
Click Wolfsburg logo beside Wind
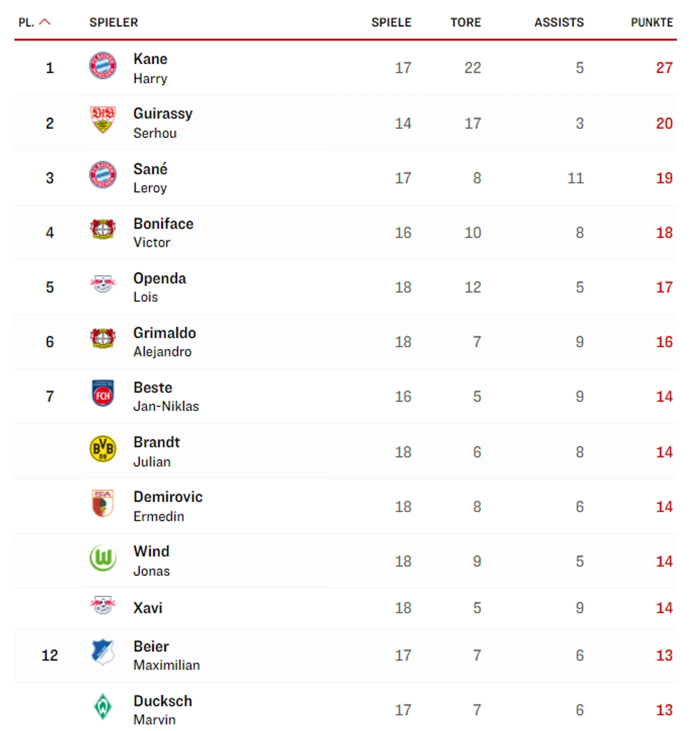pyautogui.click(x=103, y=558)
